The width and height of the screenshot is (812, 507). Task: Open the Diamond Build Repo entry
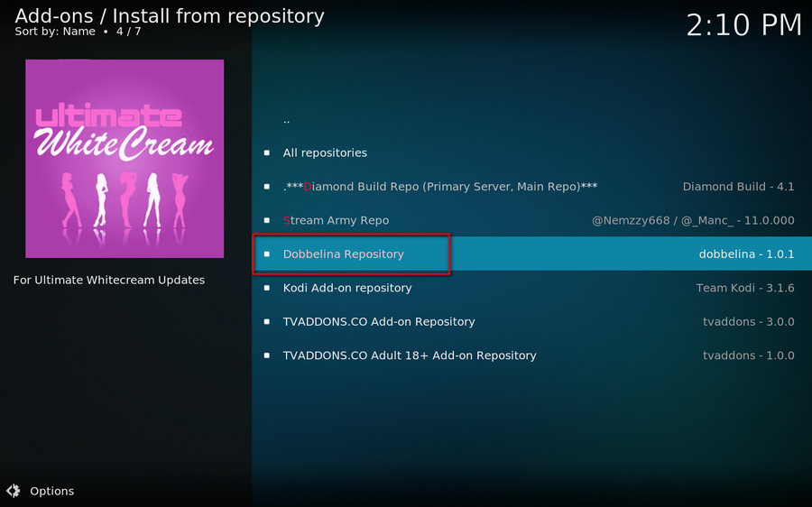tap(440, 187)
